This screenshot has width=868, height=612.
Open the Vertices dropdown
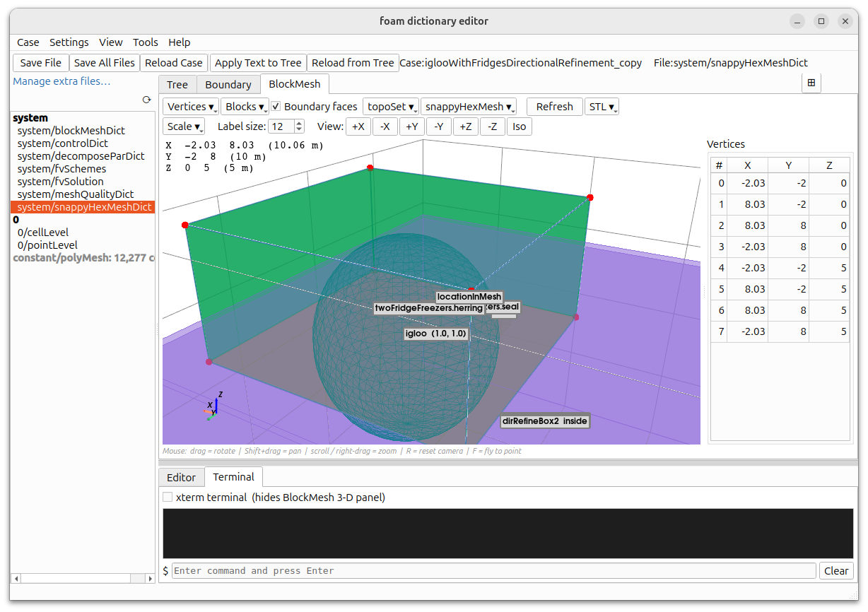[x=191, y=107]
